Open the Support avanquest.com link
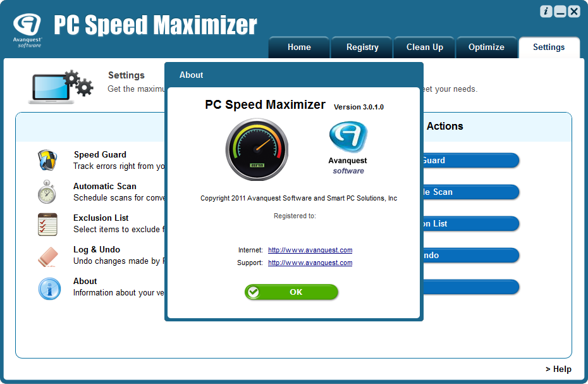588x384 pixels. (x=310, y=263)
